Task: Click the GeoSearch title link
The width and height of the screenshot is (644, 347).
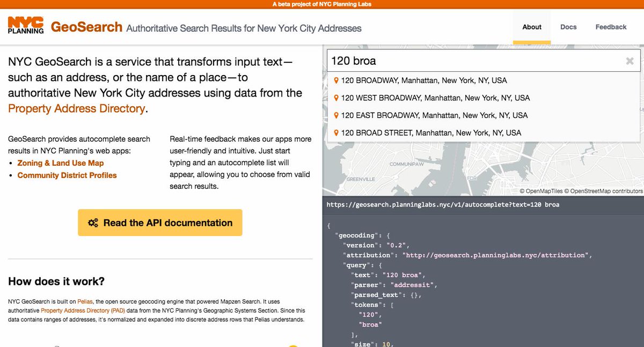Action: point(86,27)
